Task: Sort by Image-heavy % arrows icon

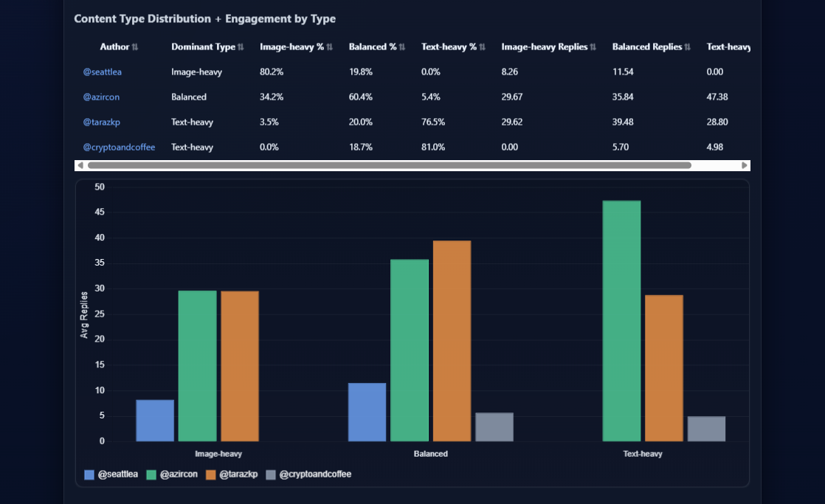Action: (329, 46)
